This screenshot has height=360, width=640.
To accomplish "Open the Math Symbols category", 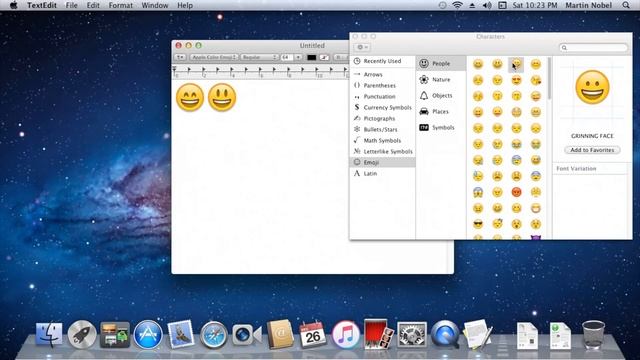I will [x=382, y=140].
